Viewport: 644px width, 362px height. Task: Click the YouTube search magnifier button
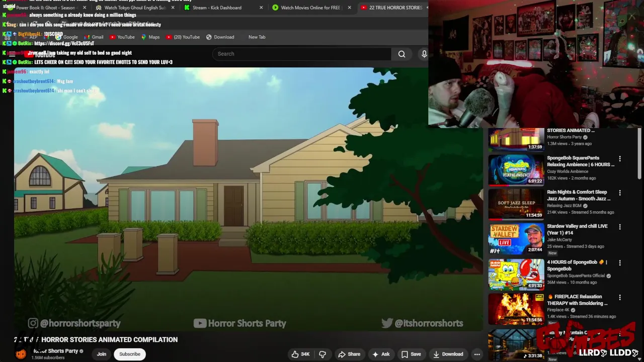pyautogui.click(x=401, y=54)
